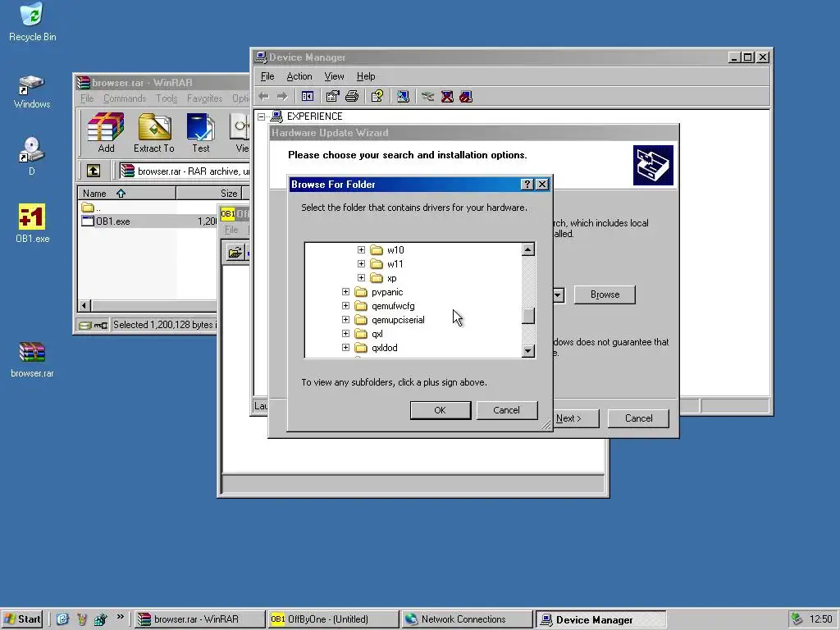Switch to browser.rar - WinRAR taskbar button
Viewport: 840px width, 630px height.
[x=199, y=619]
